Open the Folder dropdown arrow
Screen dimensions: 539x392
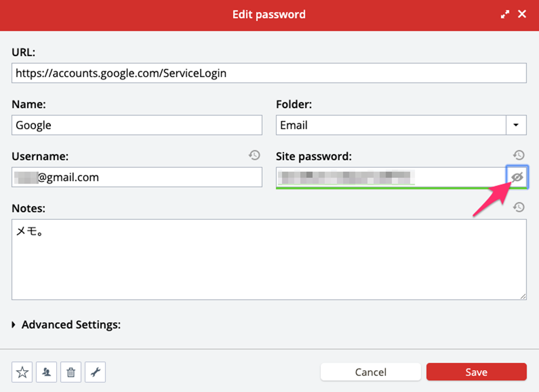[516, 125]
